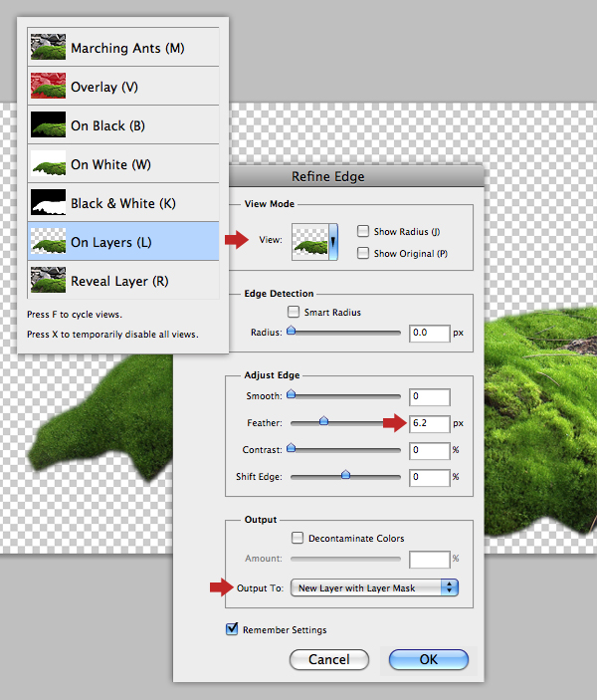
Task: Click the Output To stepper arrows
Action: pyautogui.click(x=450, y=587)
